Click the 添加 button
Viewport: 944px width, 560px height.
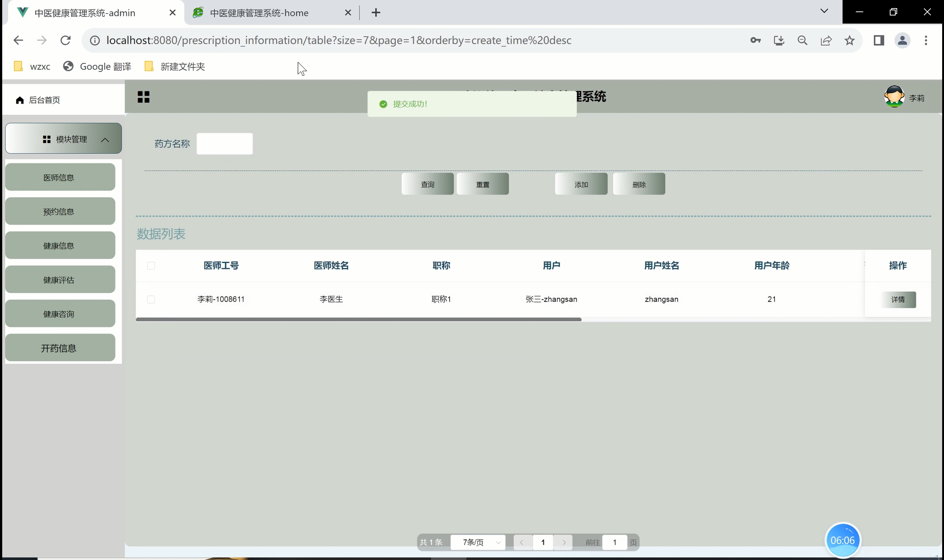click(x=581, y=184)
